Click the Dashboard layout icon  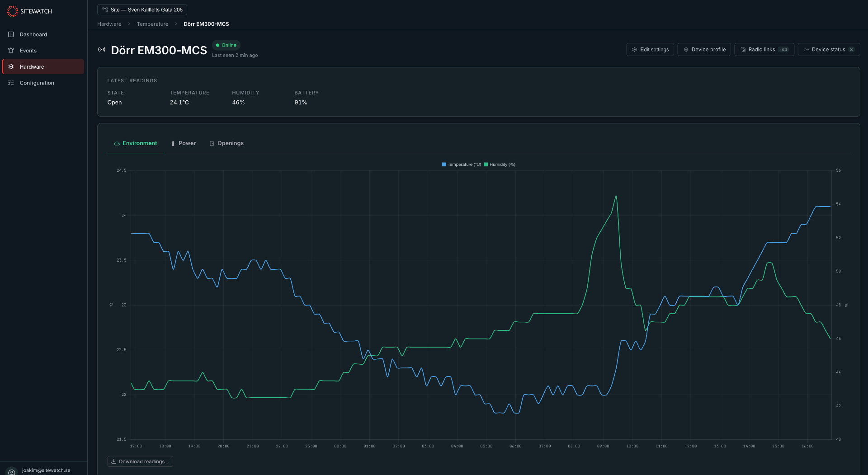(11, 34)
